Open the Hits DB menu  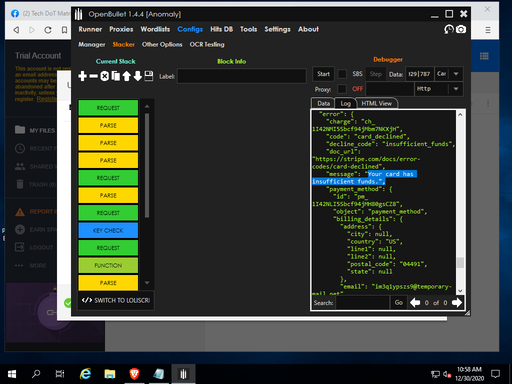click(x=222, y=29)
